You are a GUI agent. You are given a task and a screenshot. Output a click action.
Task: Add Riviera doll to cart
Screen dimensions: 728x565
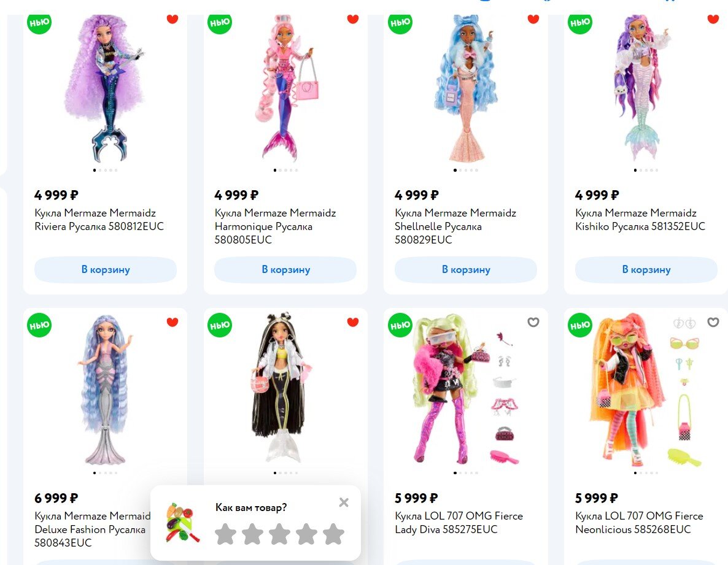tap(106, 269)
